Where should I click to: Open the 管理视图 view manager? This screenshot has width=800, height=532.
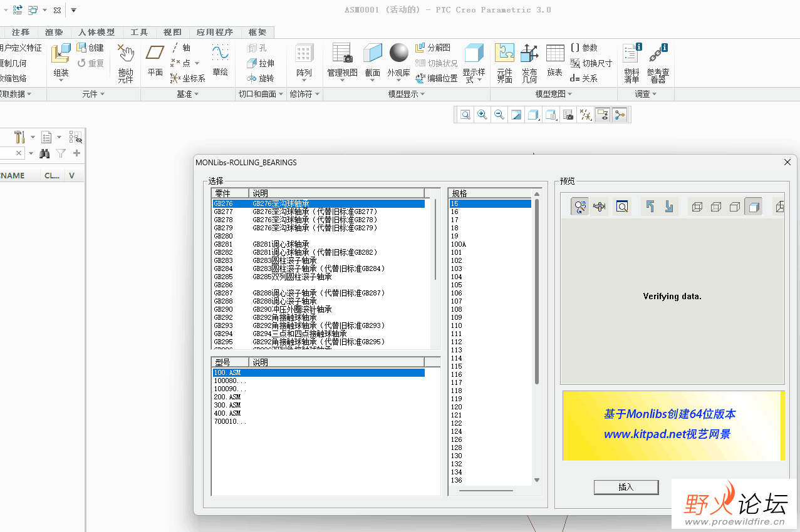342,61
